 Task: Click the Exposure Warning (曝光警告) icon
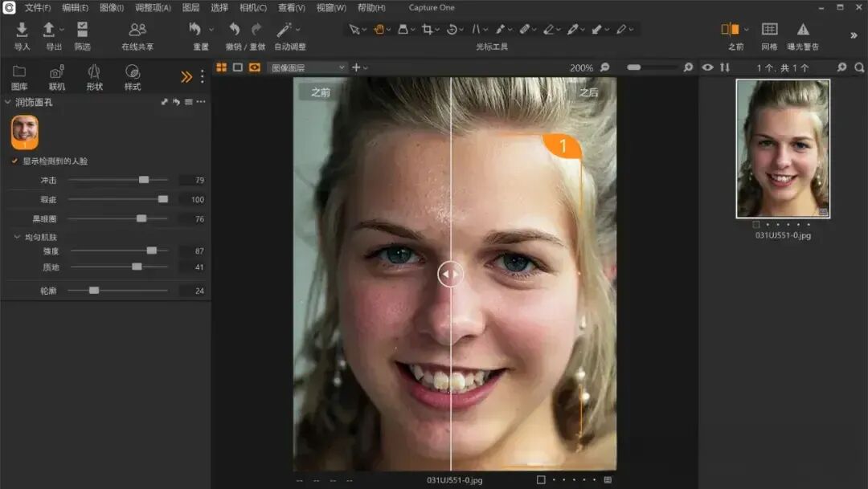[803, 30]
